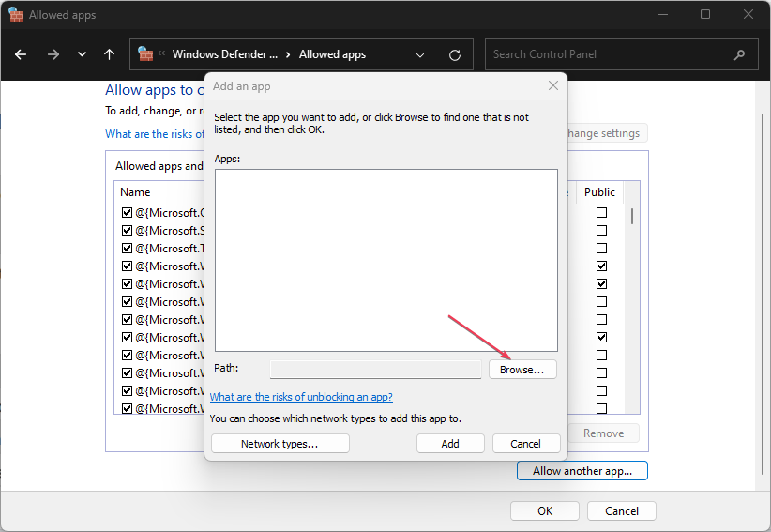Click the Public column header
This screenshot has width=771, height=532.
click(599, 192)
